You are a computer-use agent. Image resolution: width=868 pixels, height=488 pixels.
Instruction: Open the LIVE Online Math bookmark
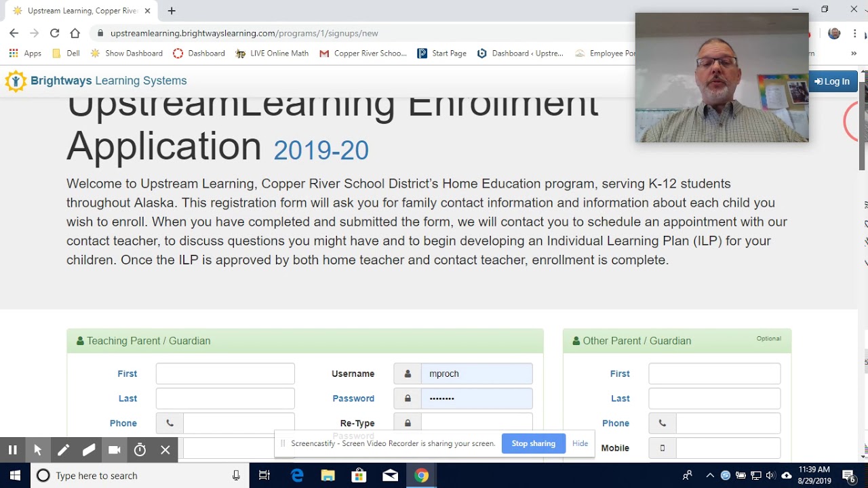pyautogui.click(x=272, y=54)
